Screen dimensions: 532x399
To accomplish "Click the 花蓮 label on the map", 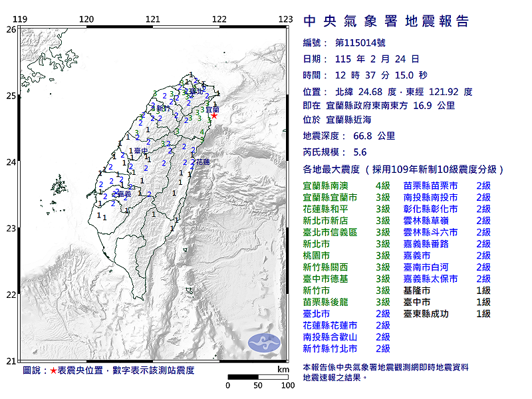I will [x=202, y=162].
